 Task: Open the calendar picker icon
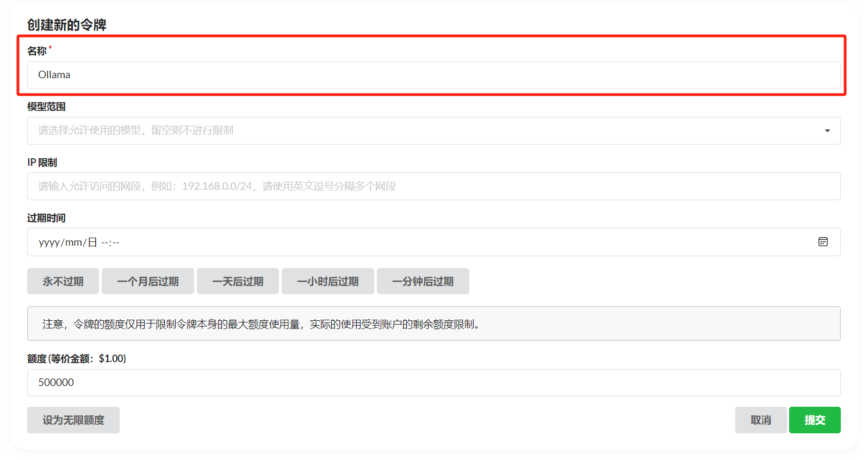tap(823, 242)
